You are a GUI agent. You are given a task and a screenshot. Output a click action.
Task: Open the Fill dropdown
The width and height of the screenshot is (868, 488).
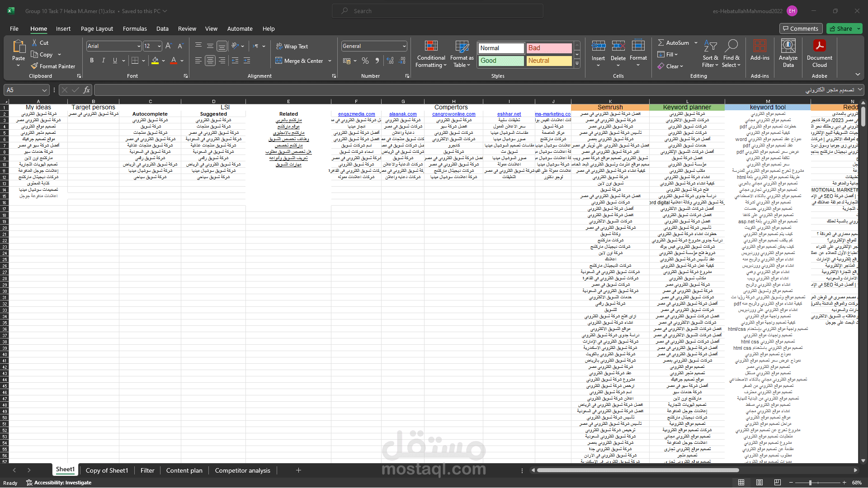pyautogui.click(x=668, y=55)
